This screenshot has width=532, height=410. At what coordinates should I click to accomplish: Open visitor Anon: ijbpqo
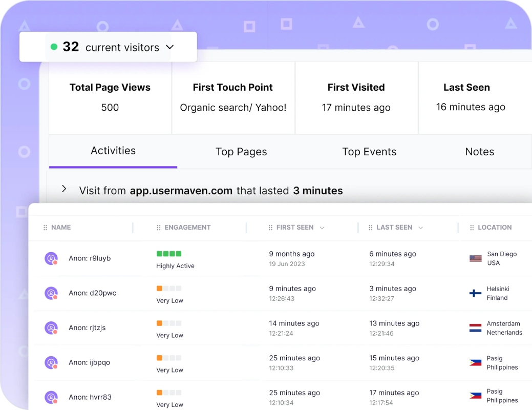[x=89, y=362]
